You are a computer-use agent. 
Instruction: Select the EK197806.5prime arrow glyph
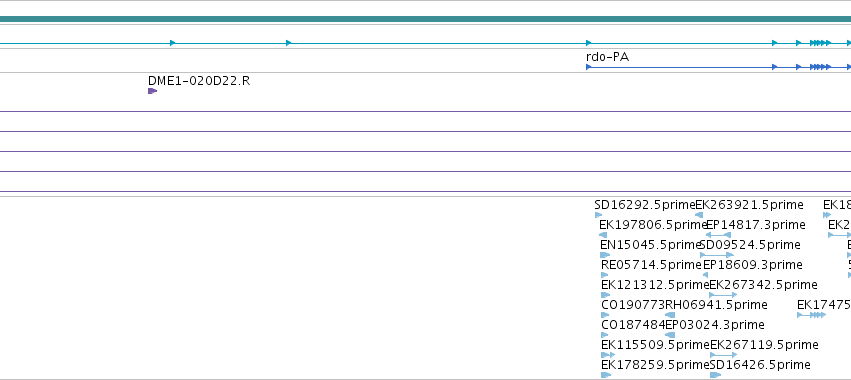tap(603, 235)
